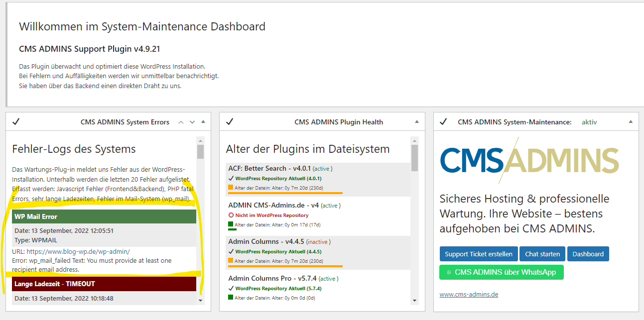Click the green aktiv status label
The image size is (644, 320).
[x=589, y=122]
